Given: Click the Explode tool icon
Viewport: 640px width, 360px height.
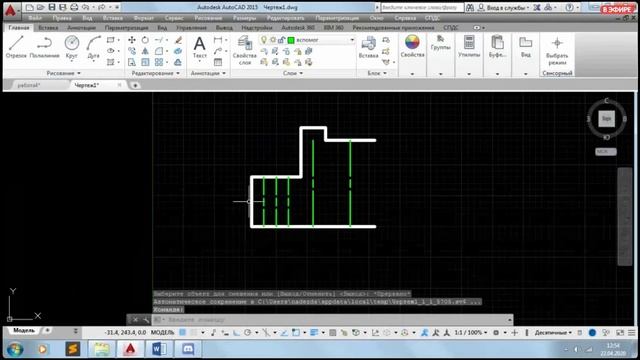Looking at the screenshot, I should pos(178,51).
